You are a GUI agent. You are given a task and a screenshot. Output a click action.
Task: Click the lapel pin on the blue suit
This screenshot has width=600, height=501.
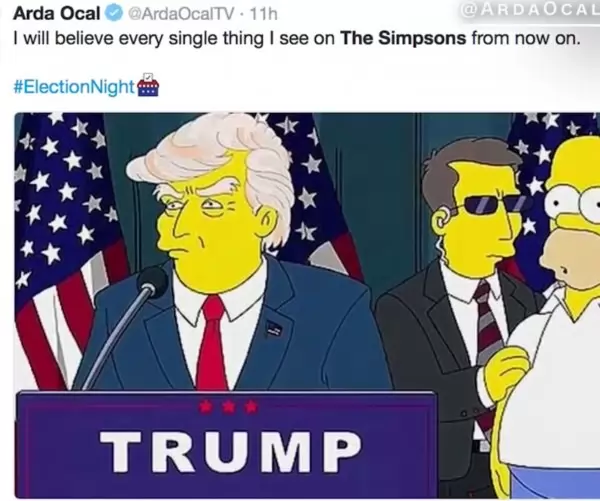[274, 328]
